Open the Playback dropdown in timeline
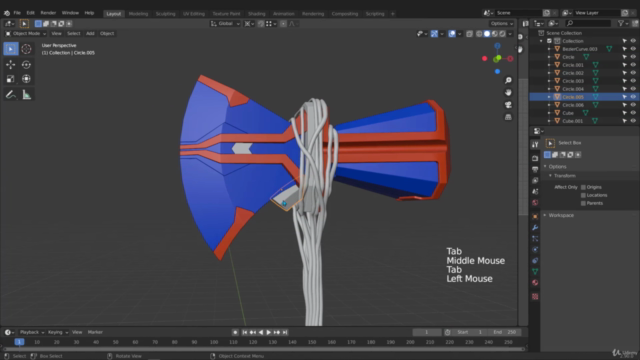The image size is (640, 360). click(31, 332)
